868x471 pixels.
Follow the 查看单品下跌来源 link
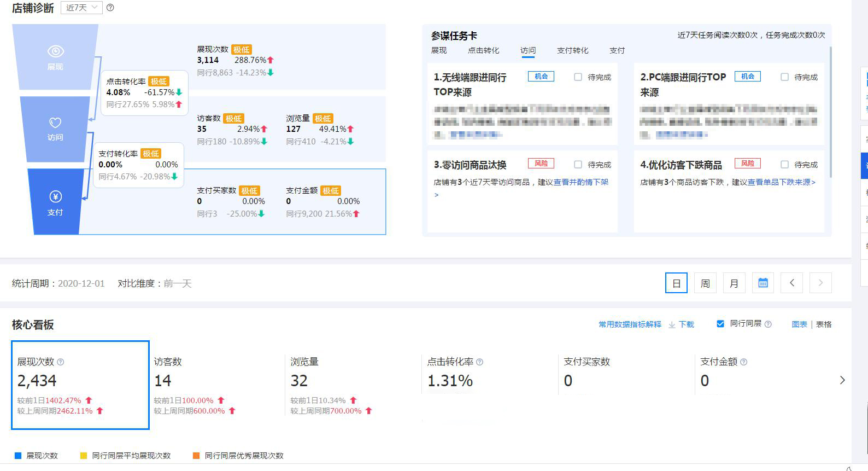pos(781,182)
